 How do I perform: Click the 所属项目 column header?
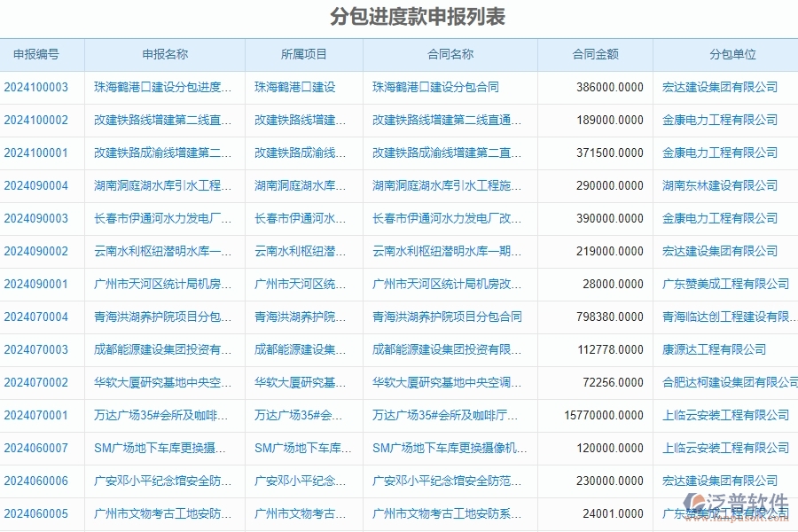tap(304, 54)
